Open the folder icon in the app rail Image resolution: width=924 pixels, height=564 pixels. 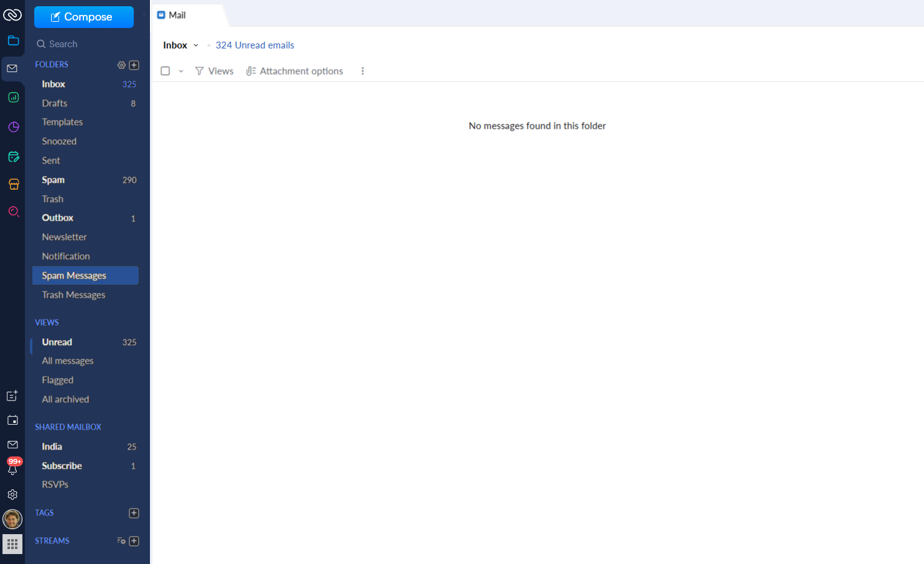(13, 41)
